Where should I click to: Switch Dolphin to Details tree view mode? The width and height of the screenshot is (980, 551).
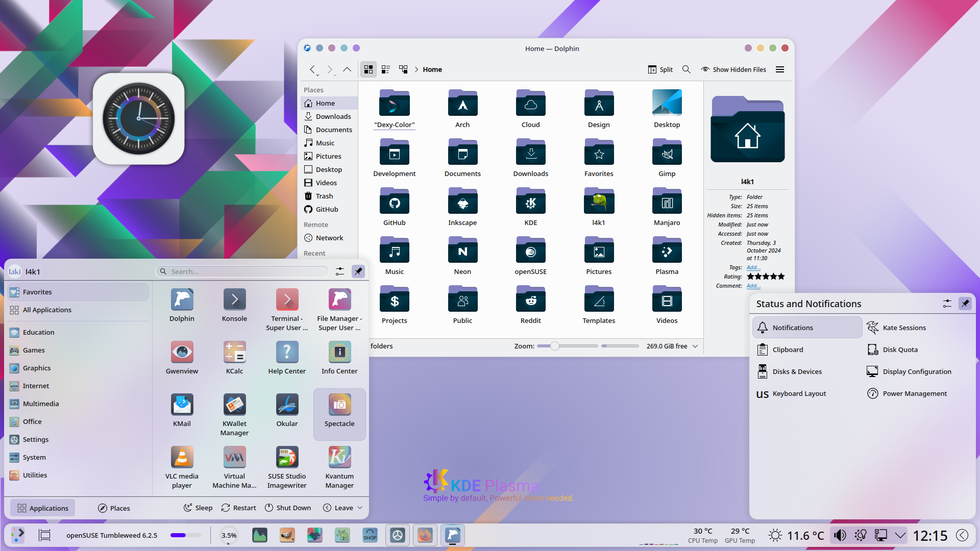point(403,69)
